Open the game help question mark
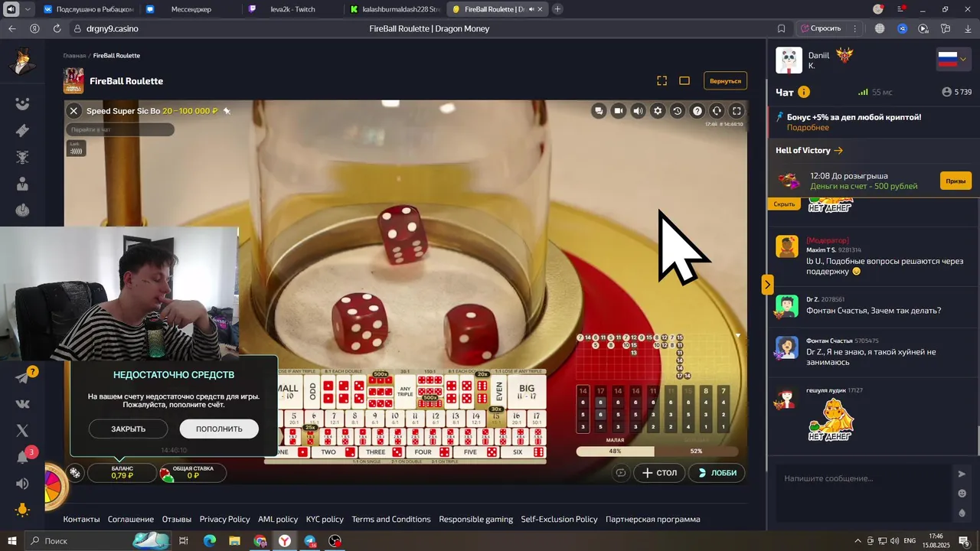 click(697, 111)
